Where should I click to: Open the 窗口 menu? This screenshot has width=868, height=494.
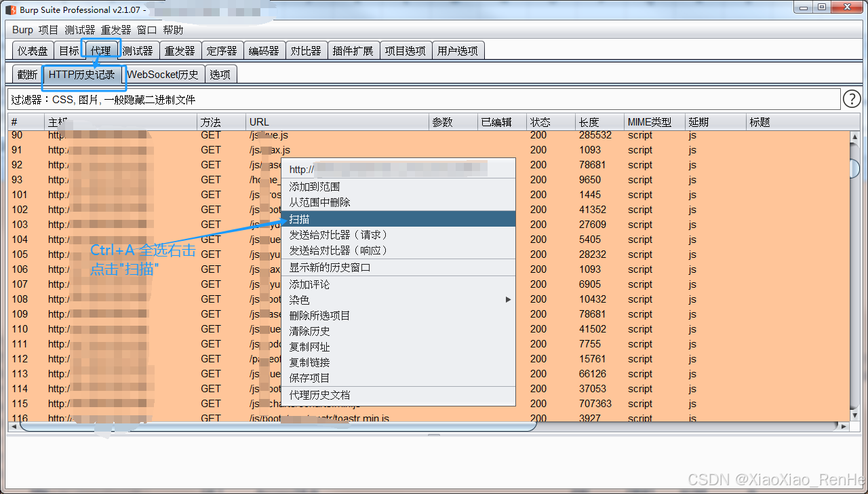click(x=147, y=30)
